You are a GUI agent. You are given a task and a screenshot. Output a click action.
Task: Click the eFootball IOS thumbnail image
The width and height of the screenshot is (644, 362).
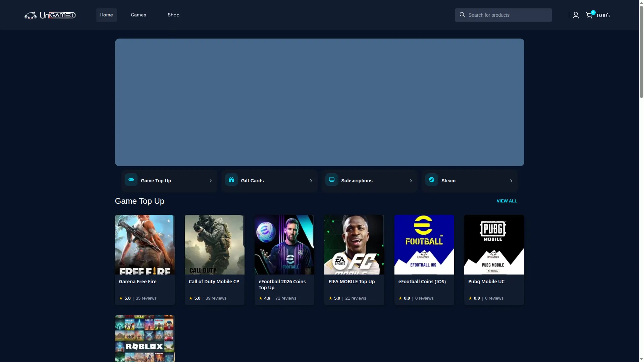424,245
